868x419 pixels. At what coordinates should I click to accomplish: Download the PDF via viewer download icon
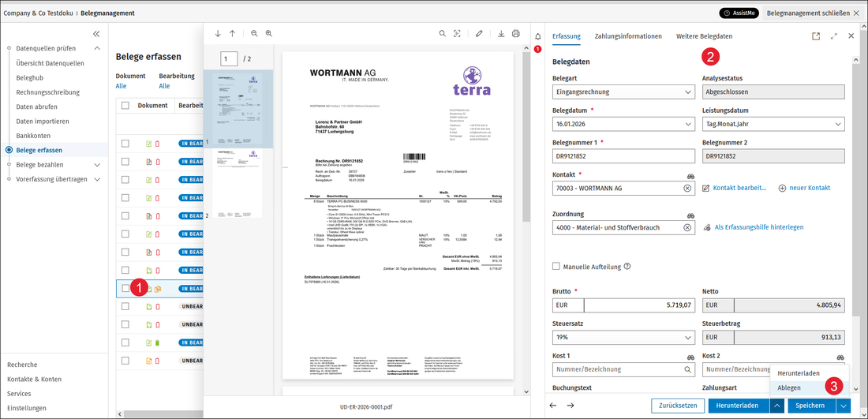(x=501, y=33)
